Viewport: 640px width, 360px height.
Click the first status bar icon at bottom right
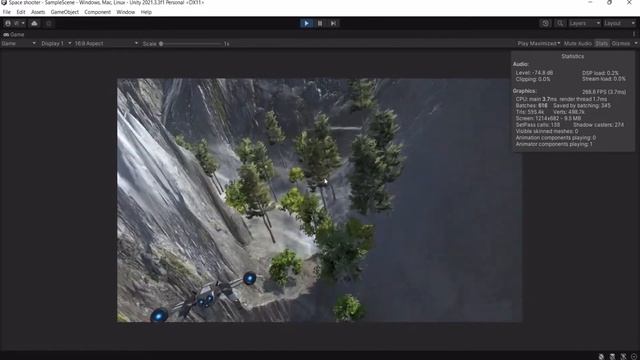(x=601, y=356)
